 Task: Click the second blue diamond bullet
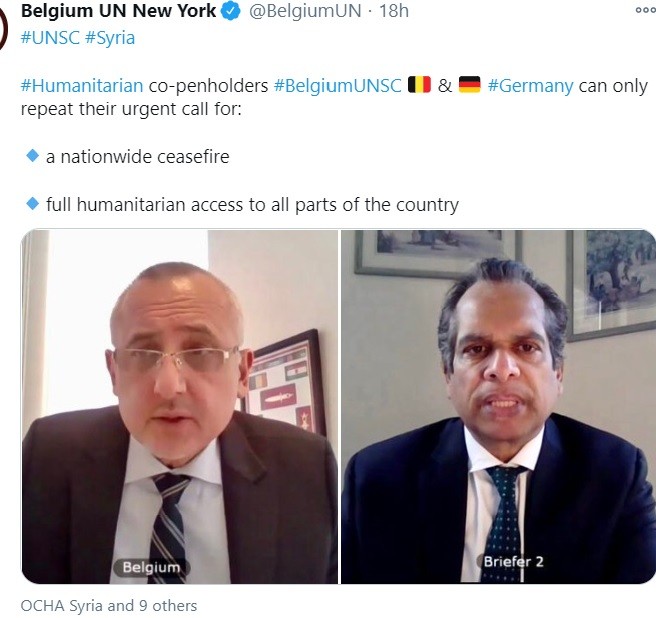33,204
